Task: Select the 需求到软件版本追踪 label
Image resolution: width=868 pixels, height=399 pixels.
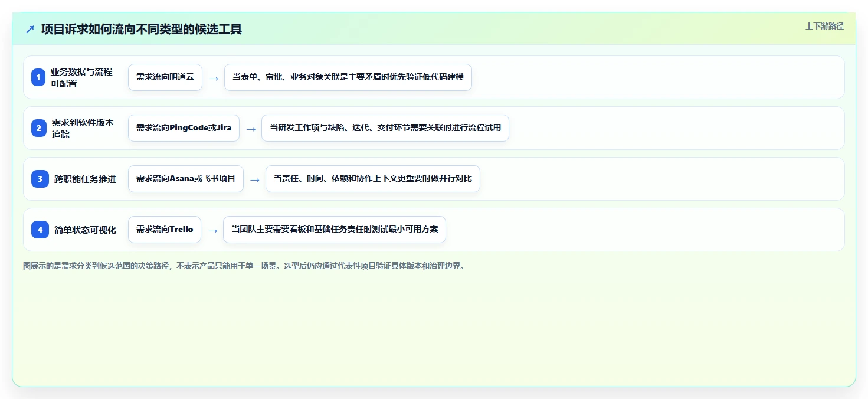Action: [x=83, y=128]
